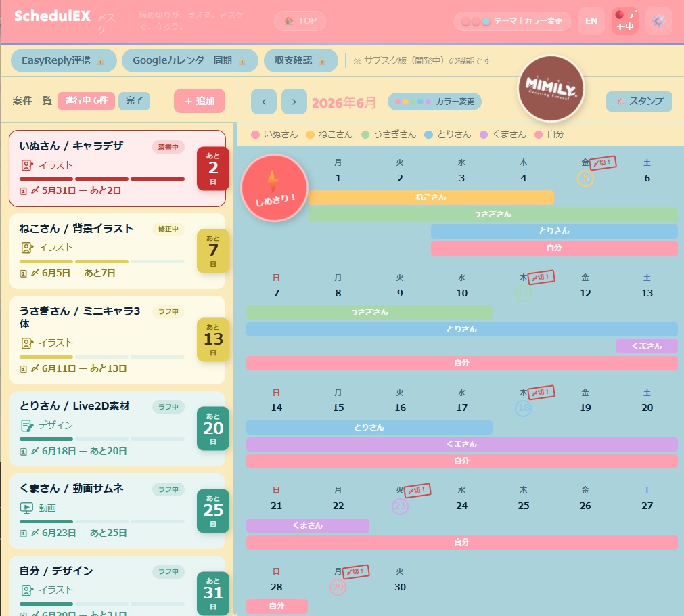Screen dimensions: 684x616
Task: Click くまさん bar in June 21 week
Action: [x=308, y=525]
